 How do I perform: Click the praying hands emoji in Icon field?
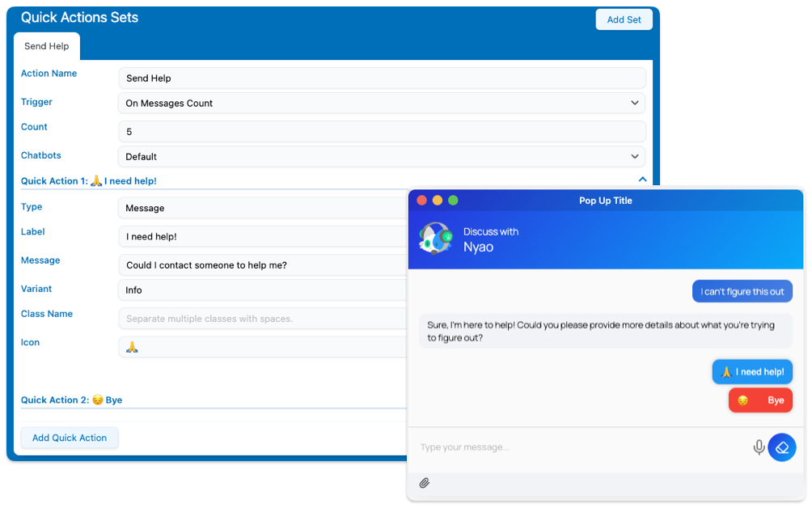pos(133,347)
